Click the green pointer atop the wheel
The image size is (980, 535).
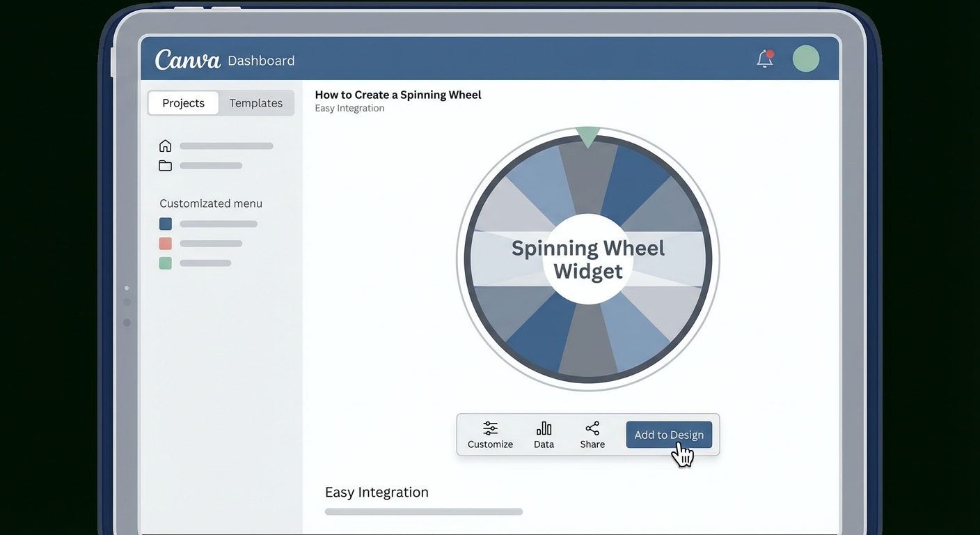(587, 136)
